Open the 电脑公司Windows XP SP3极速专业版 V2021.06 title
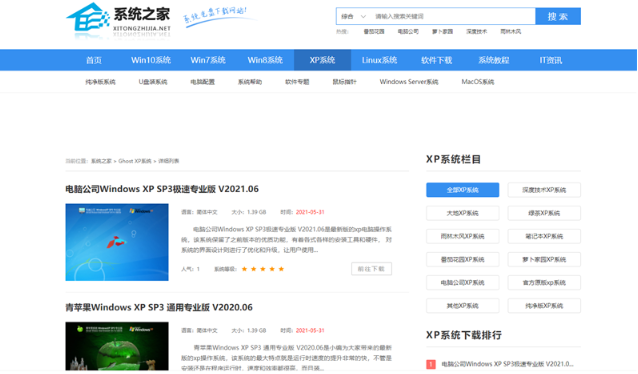638x374 pixels. coord(162,189)
